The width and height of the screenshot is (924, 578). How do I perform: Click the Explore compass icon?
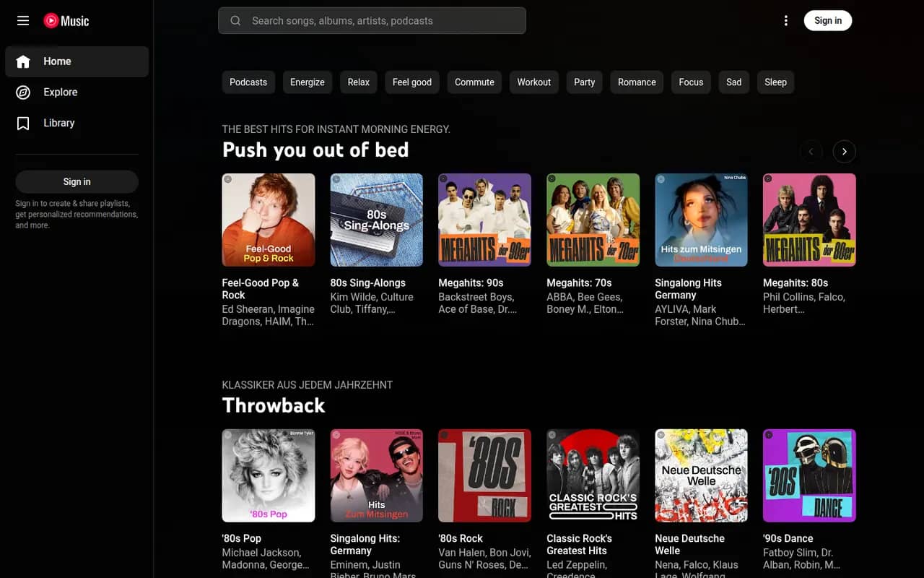[23, 92]
